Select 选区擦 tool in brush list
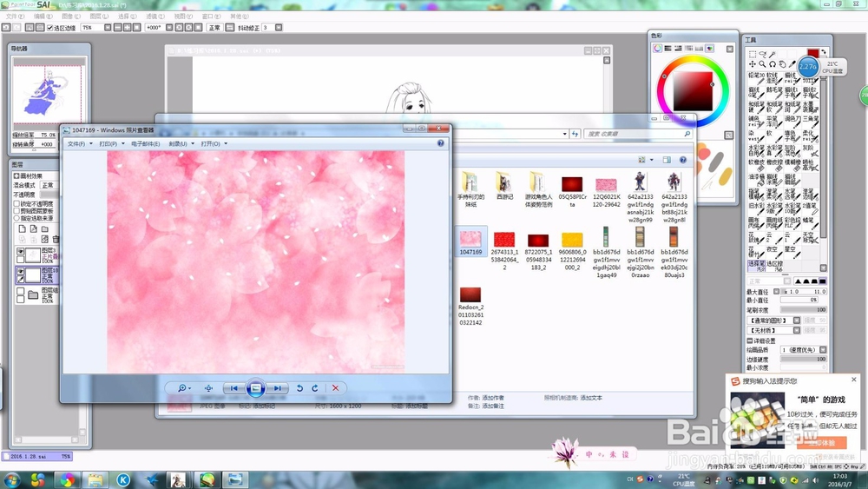 [774, 267]
